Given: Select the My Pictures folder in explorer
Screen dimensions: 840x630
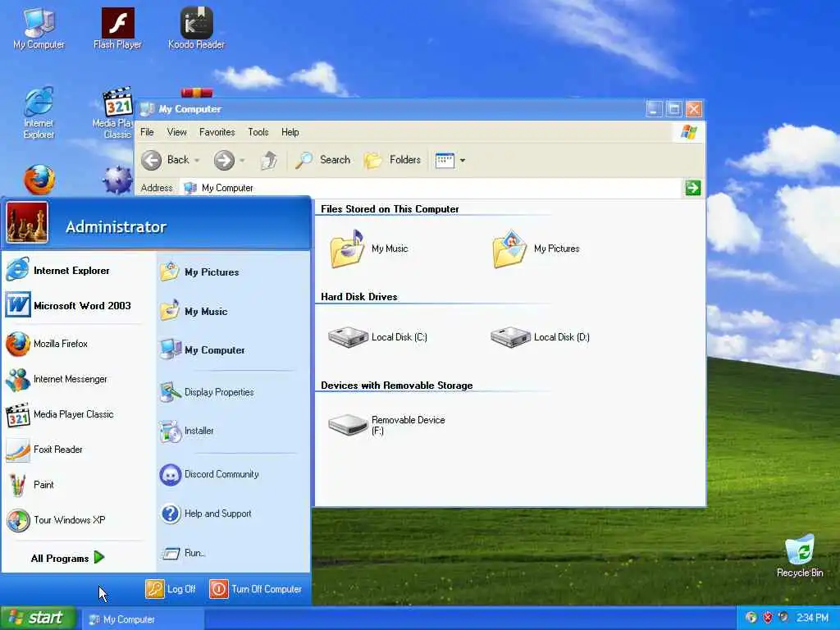Looking at the screenshot, I should coord(536,249).
